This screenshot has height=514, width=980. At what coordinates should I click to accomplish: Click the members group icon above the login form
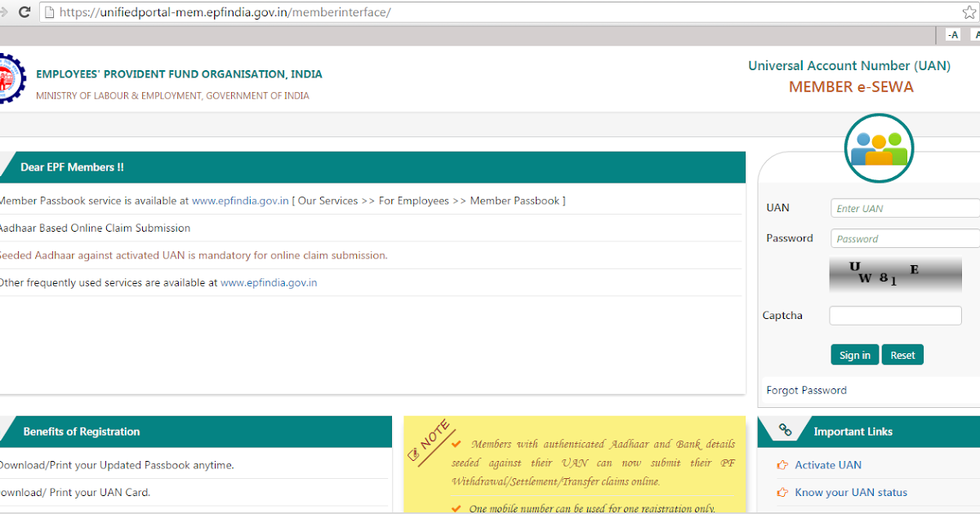tap(879, 148)
